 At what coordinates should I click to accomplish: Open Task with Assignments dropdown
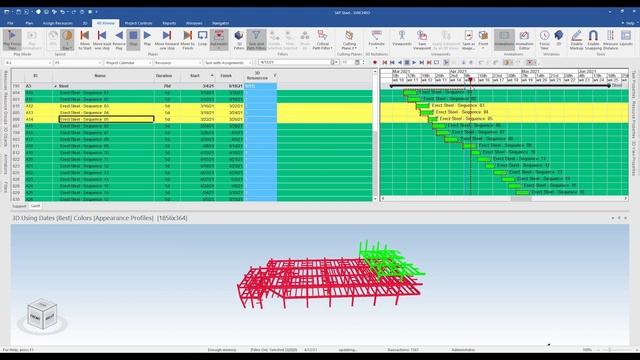pos(228,62)
